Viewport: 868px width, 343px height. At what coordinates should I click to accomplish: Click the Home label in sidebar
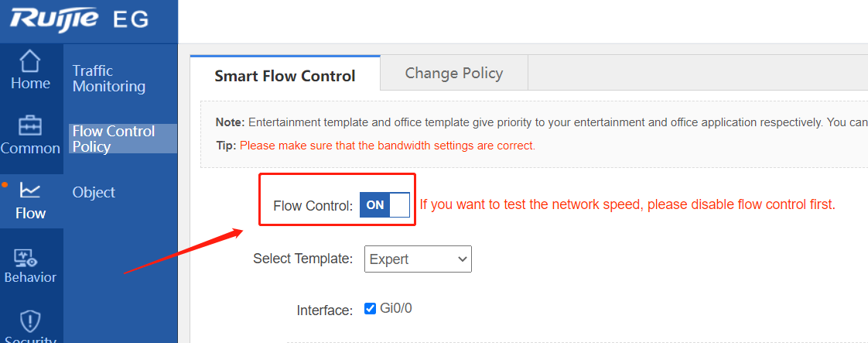point(30,83)
